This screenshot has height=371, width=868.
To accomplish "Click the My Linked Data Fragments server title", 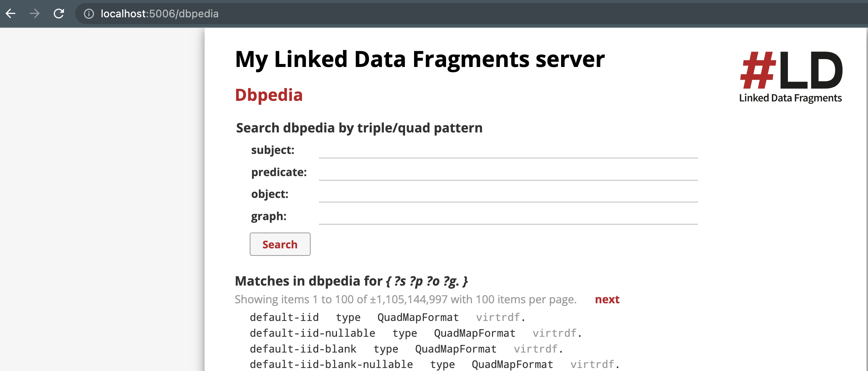I will 420,59.
